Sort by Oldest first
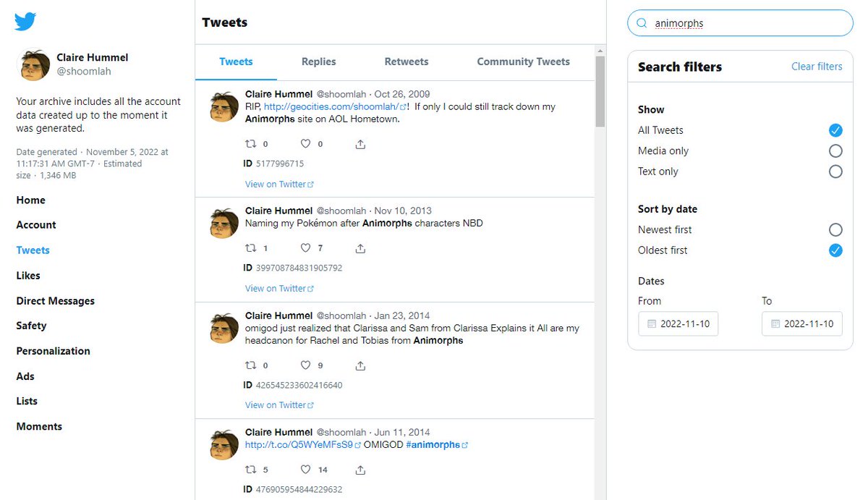Viewport: 868px width, 500px height. coord(835,250)
